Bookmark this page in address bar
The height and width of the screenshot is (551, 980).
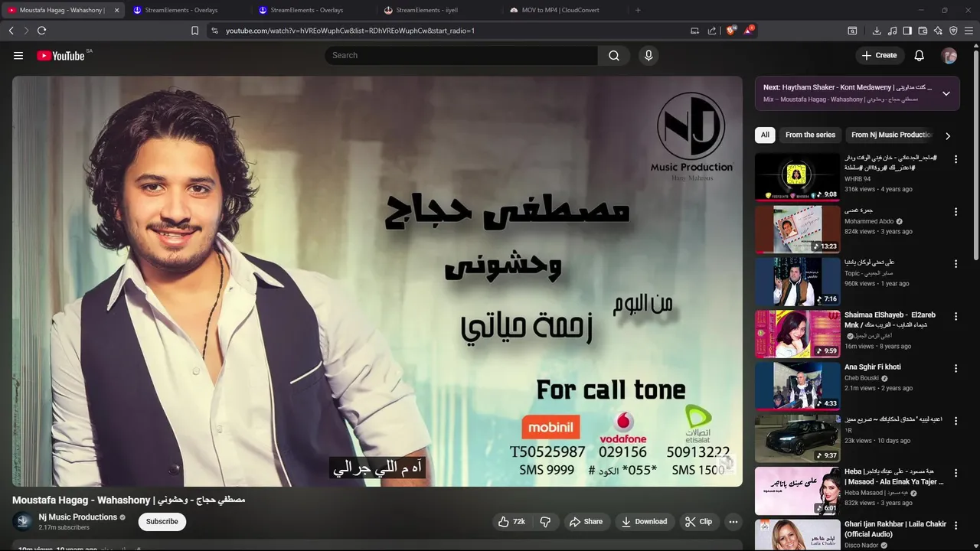coord(194,31)
